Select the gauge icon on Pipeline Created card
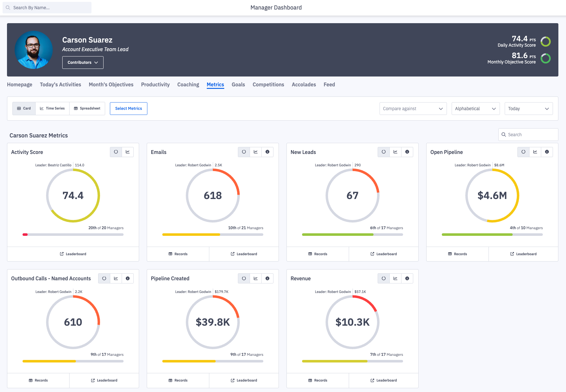This screenshot has height=392, width=566. coord(244,278)
